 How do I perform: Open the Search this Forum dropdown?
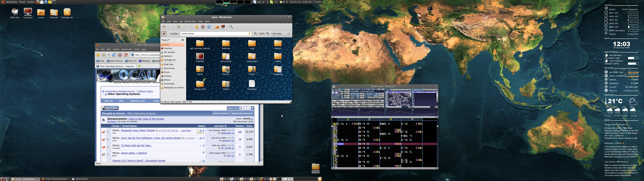click(x=242, y=113)
